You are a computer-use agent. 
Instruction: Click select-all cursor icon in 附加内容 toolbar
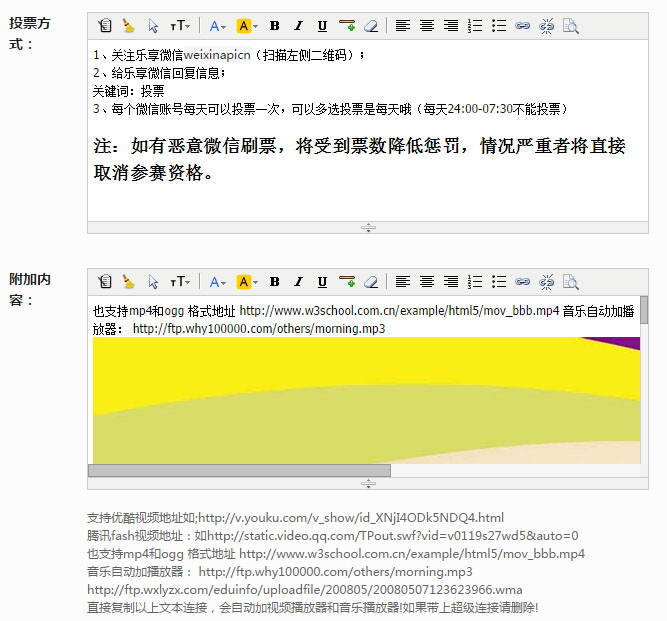153,282
